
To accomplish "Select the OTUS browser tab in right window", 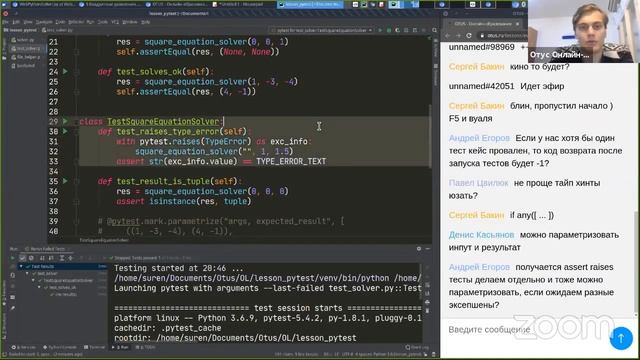I will pos(484,24).
